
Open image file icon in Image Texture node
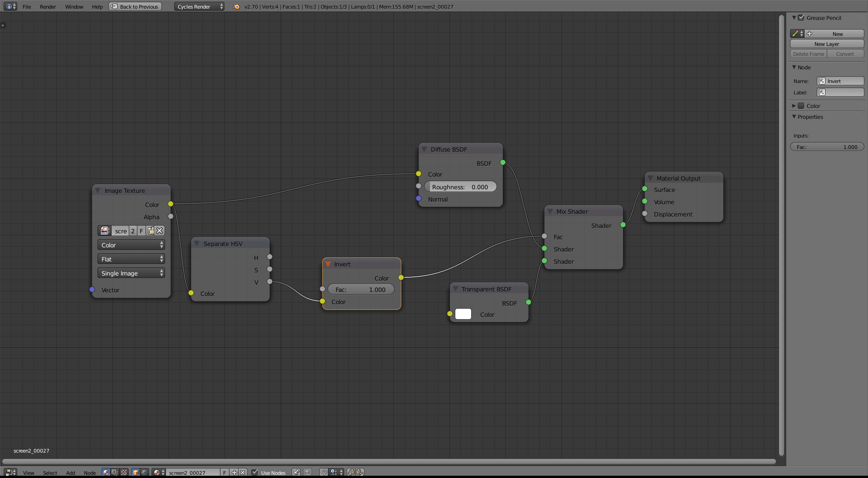(x=151, y=231)
